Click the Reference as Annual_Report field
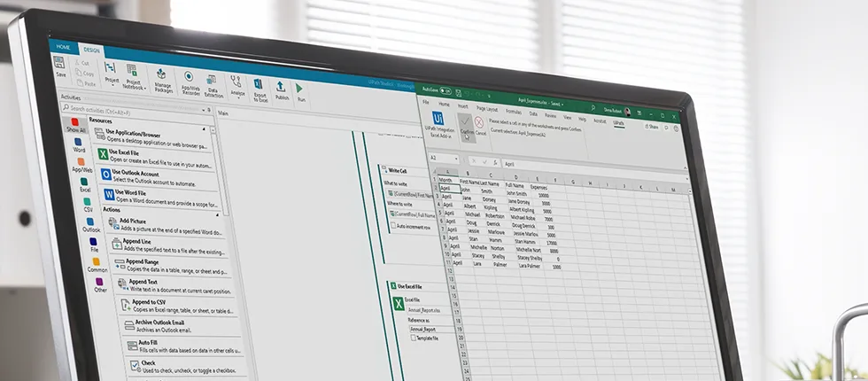 pos(430,329)
